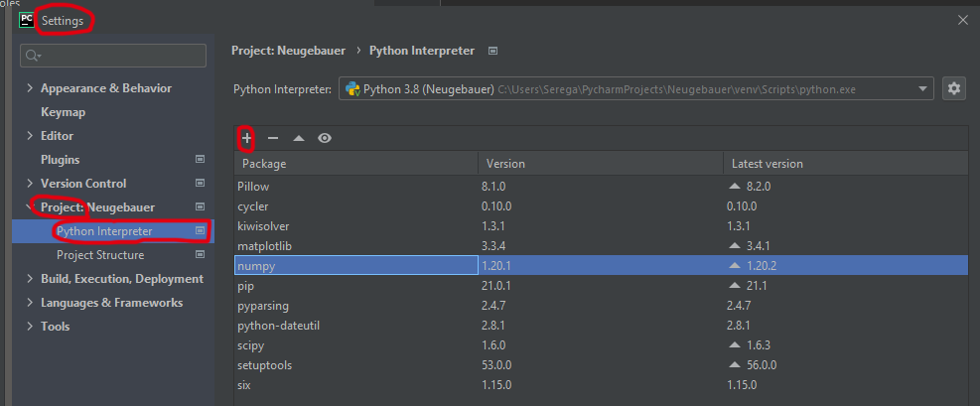Open the Keymap settings page
The height and width of the screenshot is (406, 980).
click(63, 112)
